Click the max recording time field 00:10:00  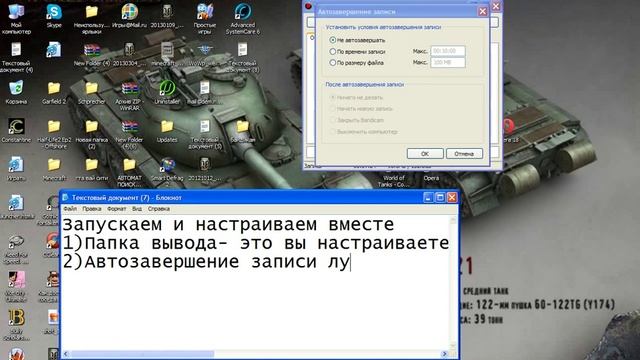[448, 51]
